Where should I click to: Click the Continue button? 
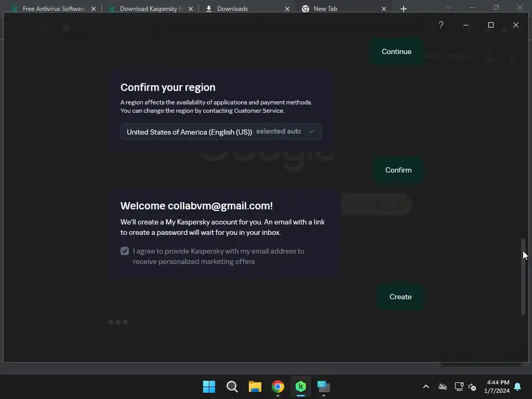396,51
